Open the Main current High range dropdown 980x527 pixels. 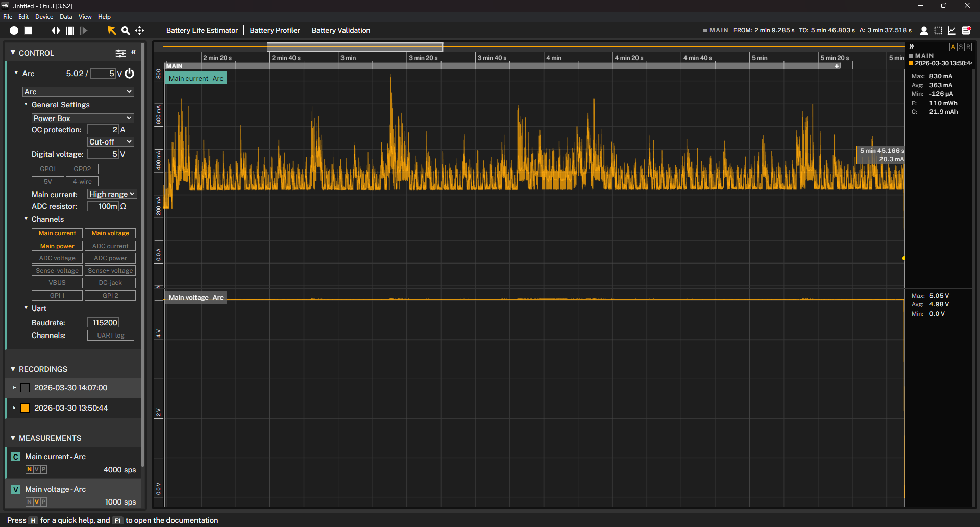pos(112,194)
